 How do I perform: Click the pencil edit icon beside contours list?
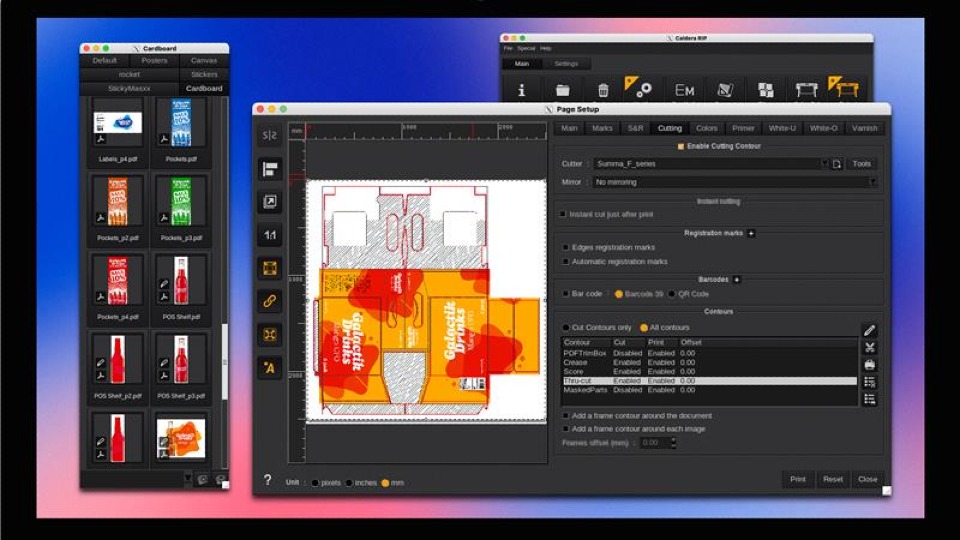(869, 331)
